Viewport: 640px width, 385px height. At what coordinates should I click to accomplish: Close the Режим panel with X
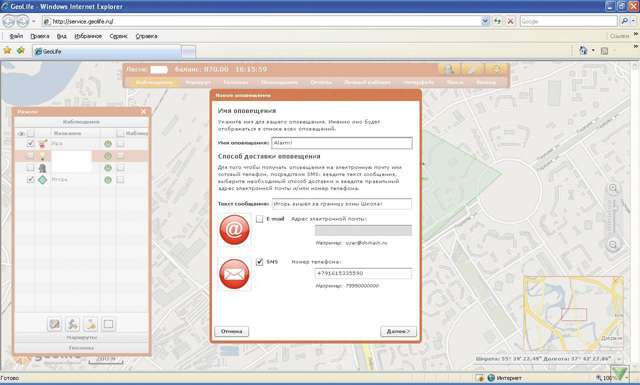143,111
